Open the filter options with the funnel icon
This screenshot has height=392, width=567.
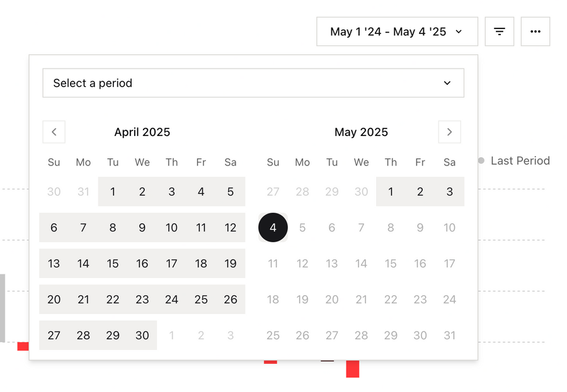(499, 31)
